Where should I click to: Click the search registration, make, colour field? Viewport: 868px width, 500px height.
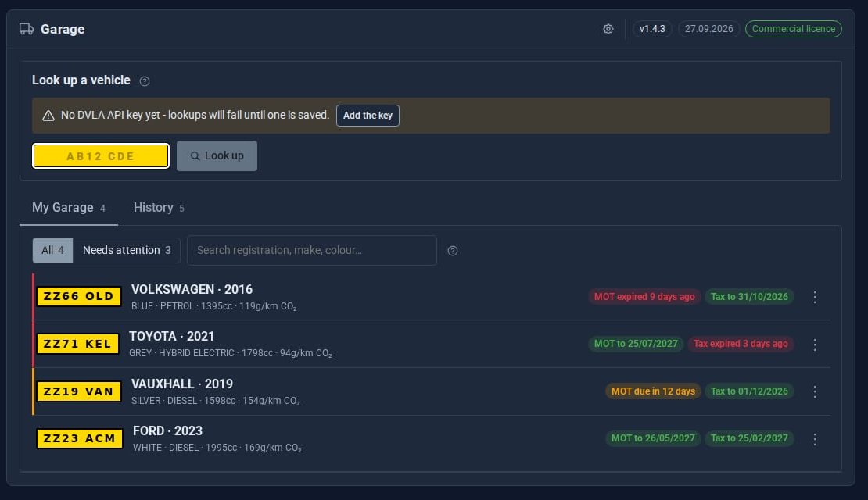[312, 251]
